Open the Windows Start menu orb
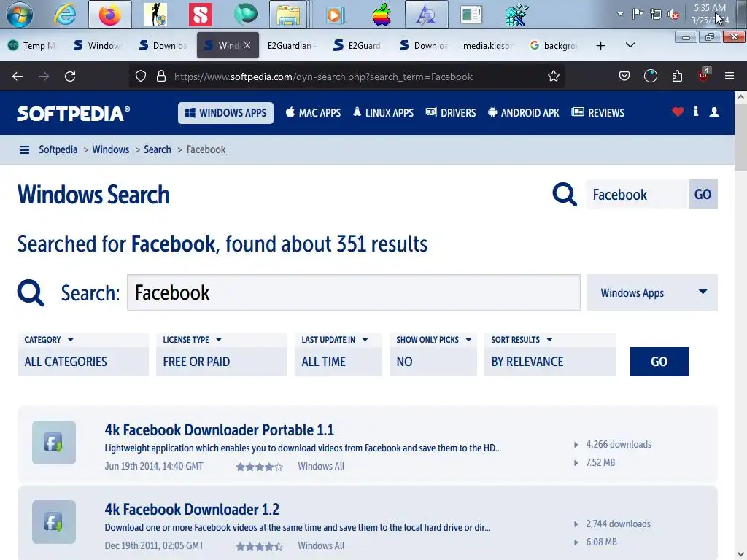Image resolution: width=747 pixels, height=560 pixels. coord(20,14)
